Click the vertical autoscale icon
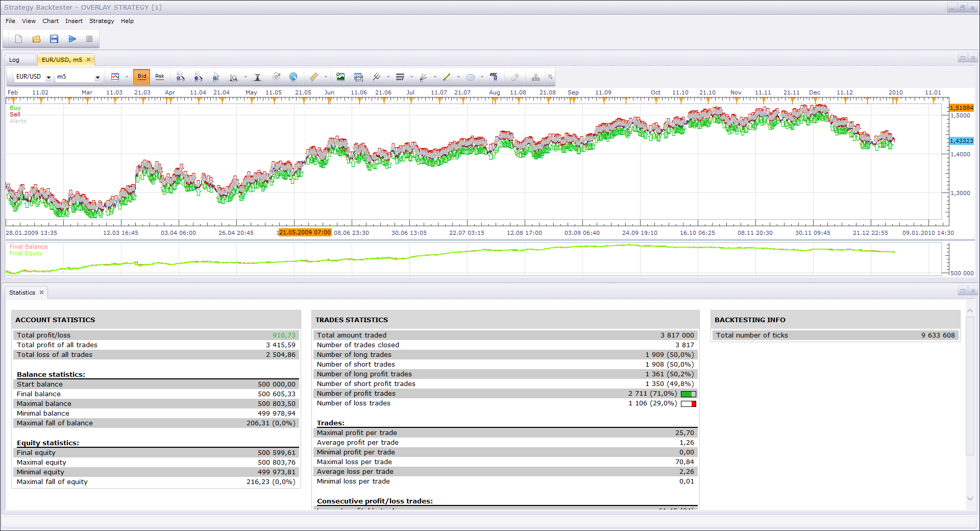The width and height of the screenshot is (980, 531). click(258, 77)
